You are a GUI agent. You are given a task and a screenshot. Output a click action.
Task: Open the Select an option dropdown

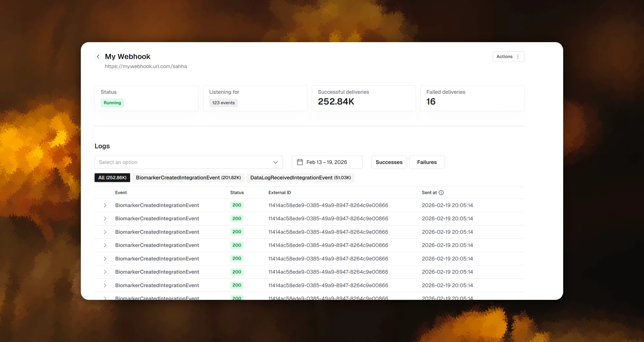click(x=189, y=162)
